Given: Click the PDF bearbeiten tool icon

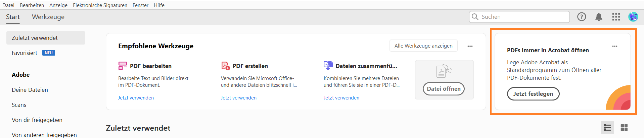Looking at the screenshot, I should point(123,66).
